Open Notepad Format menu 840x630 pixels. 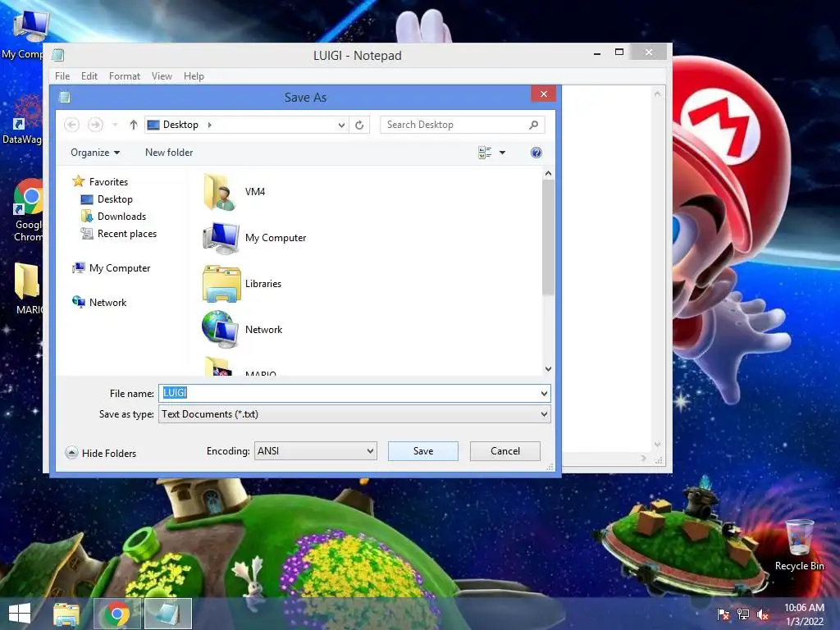coord(125,76)
